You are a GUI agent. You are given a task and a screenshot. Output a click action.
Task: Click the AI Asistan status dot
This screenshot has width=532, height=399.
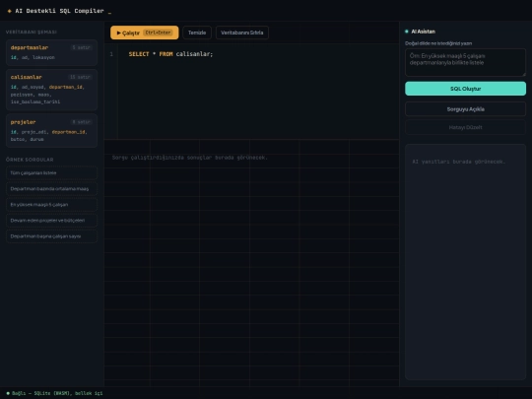[x=407, y=32]
